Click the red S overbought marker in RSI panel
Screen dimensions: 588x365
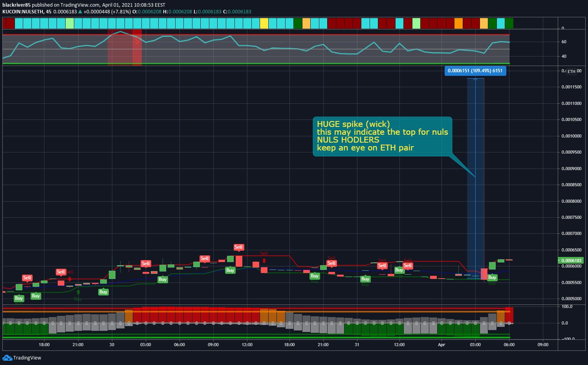137,40
